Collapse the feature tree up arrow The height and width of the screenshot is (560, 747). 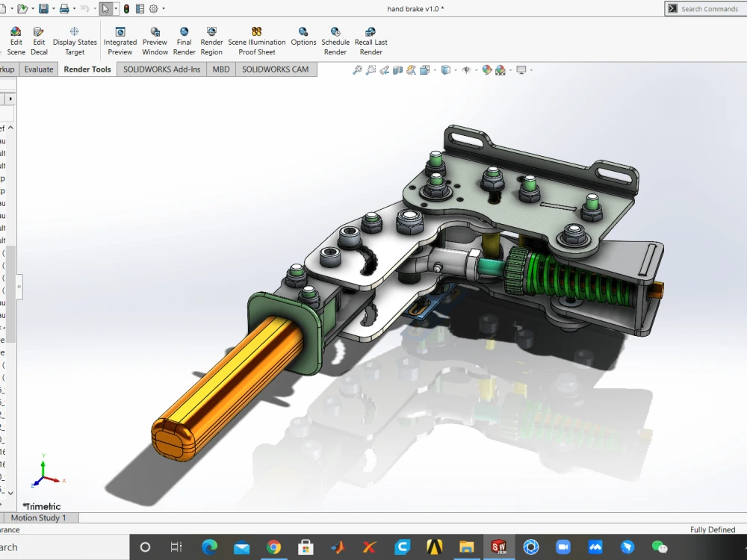pyautogui.click(x=10, y=128)
